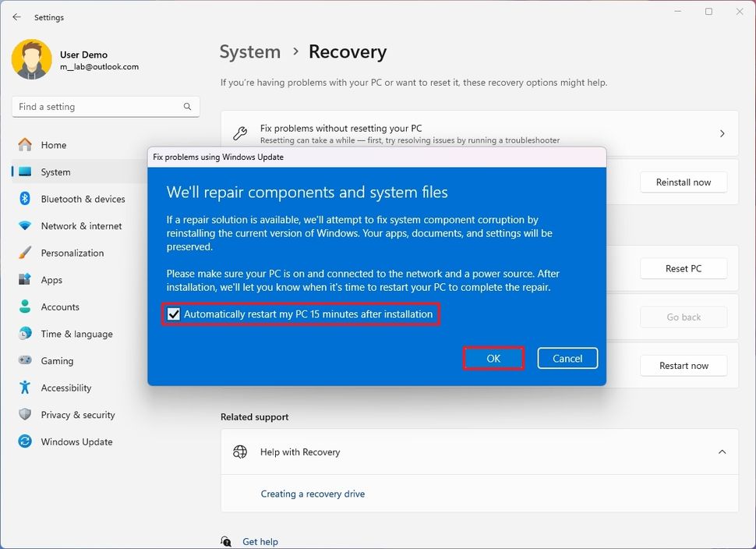Click the Personalization paintbrush icon
The image size is (756, 549).
tap(24, 253)
